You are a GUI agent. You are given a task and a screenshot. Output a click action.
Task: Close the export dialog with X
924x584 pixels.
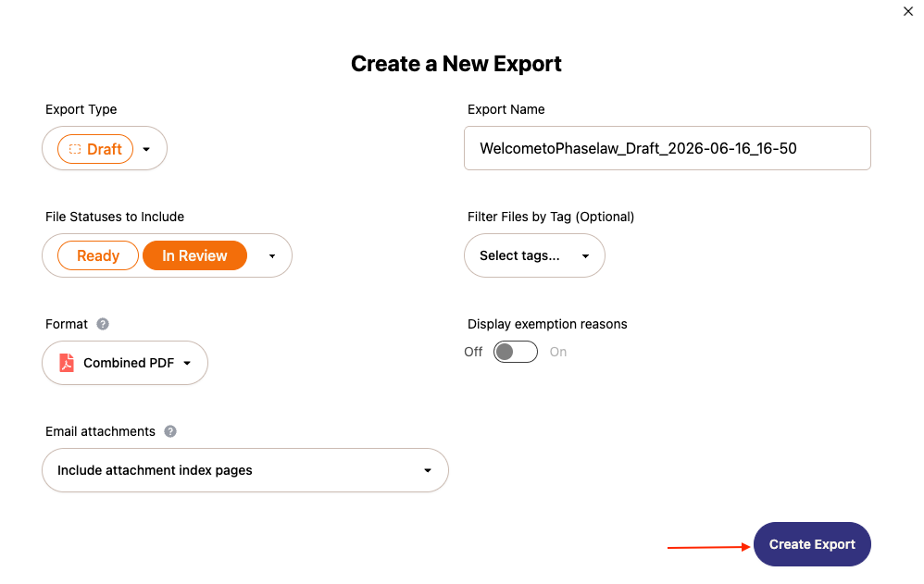(x=908, y=11)
